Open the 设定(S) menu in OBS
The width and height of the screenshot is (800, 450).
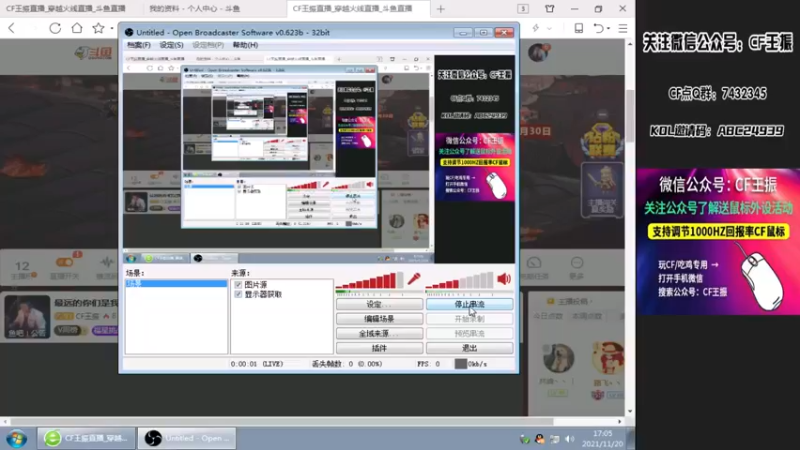point(171,45)
